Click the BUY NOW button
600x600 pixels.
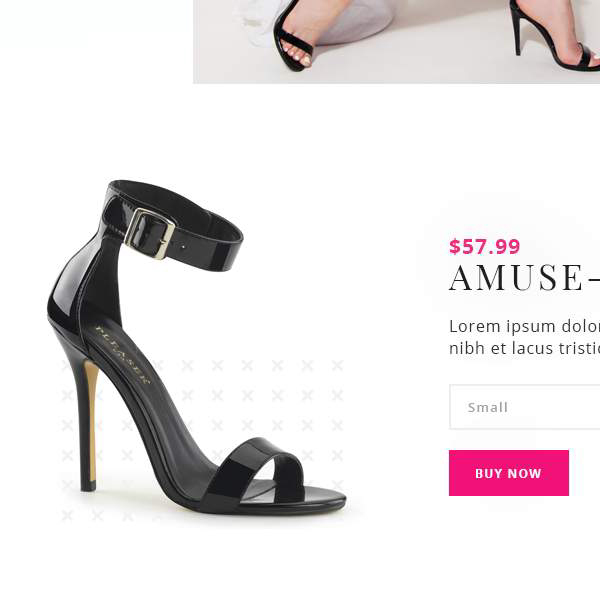pos(509,473)
